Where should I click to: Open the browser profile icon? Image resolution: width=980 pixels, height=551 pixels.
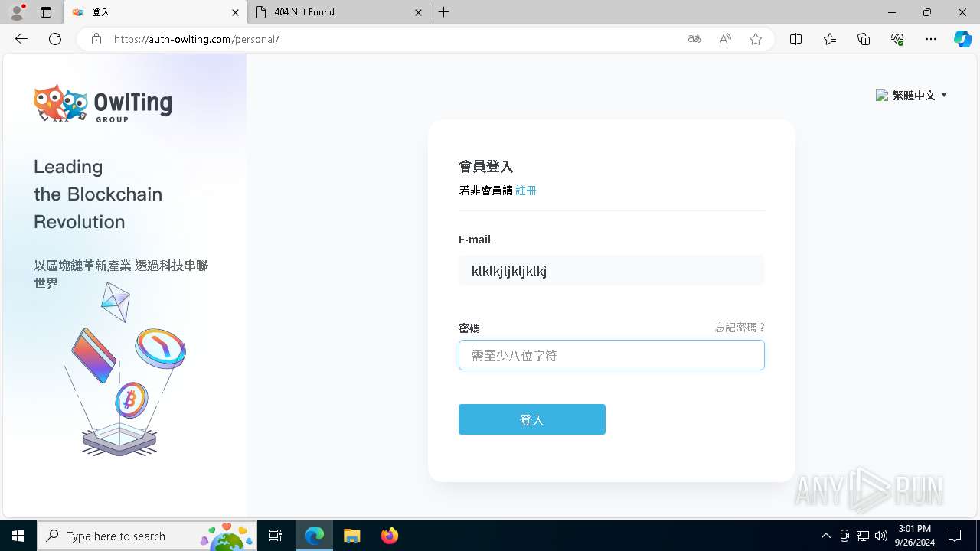point(17,12)
